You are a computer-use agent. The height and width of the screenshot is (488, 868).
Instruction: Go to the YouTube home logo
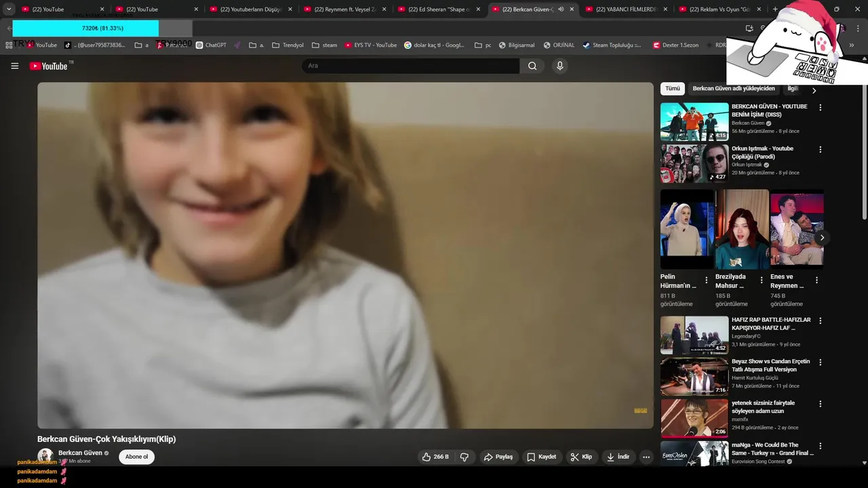[x=49, y=66]
